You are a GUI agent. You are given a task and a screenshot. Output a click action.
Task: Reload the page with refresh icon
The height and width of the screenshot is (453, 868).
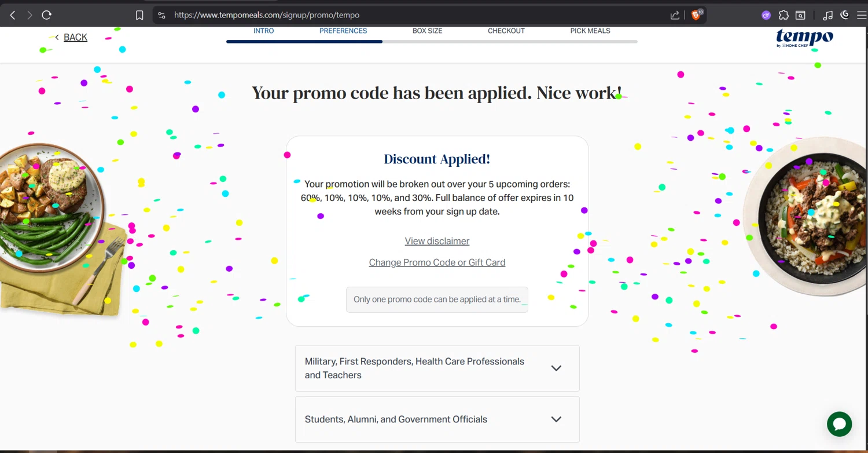[x=47, y=15]
